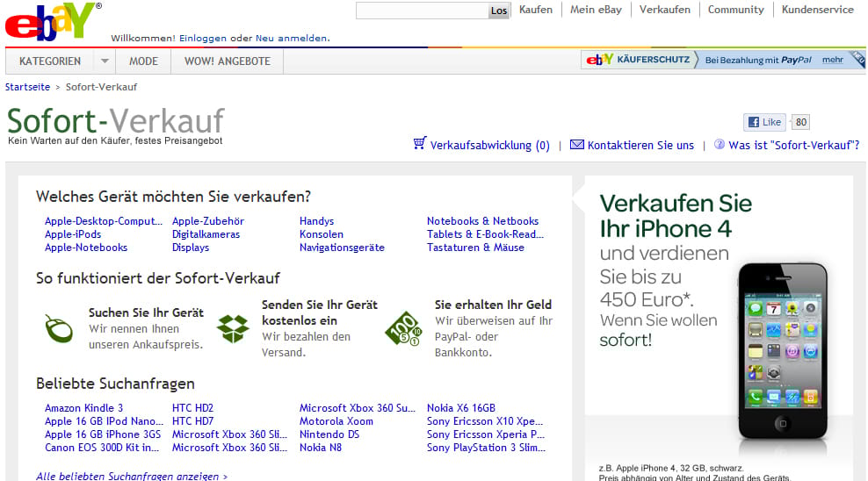
Task: Open Nokia N8 search
Action: [321, 448]
